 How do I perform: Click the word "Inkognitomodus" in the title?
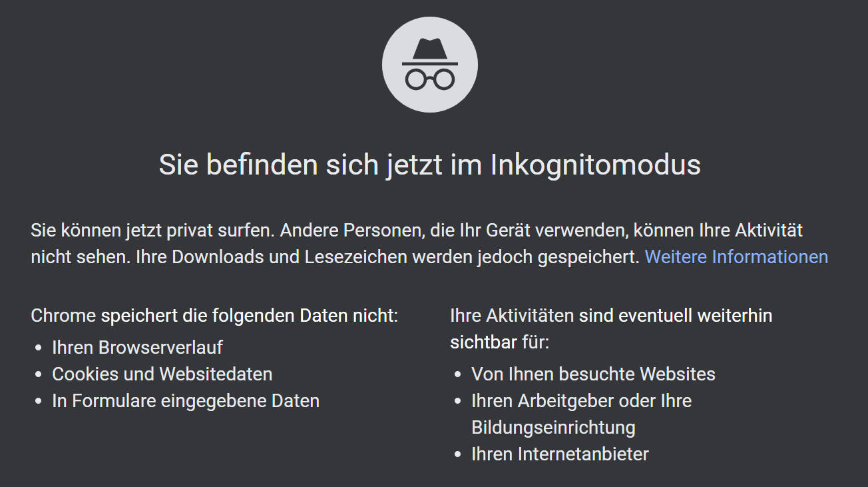pos(595,165)
